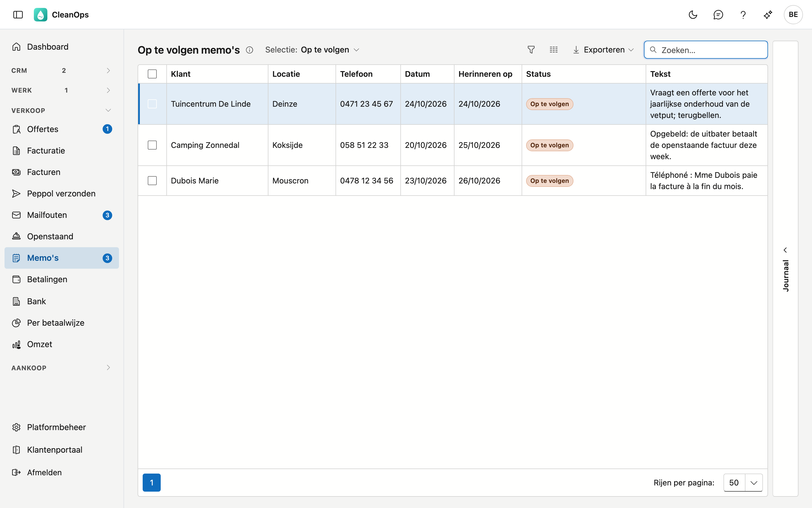The image size is (812, 508).
Task: Go to page 1 in pagination
Action: coord(152,483)
